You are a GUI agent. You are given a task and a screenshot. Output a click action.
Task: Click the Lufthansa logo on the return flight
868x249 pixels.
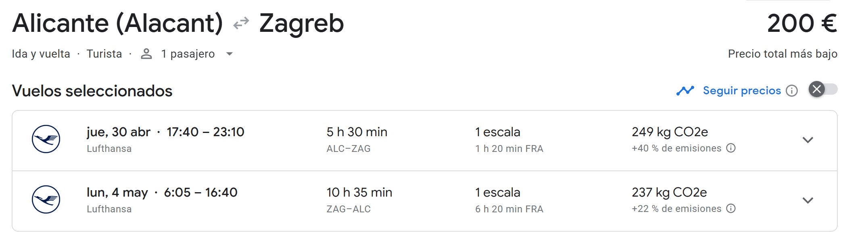[x=46, y=200]
